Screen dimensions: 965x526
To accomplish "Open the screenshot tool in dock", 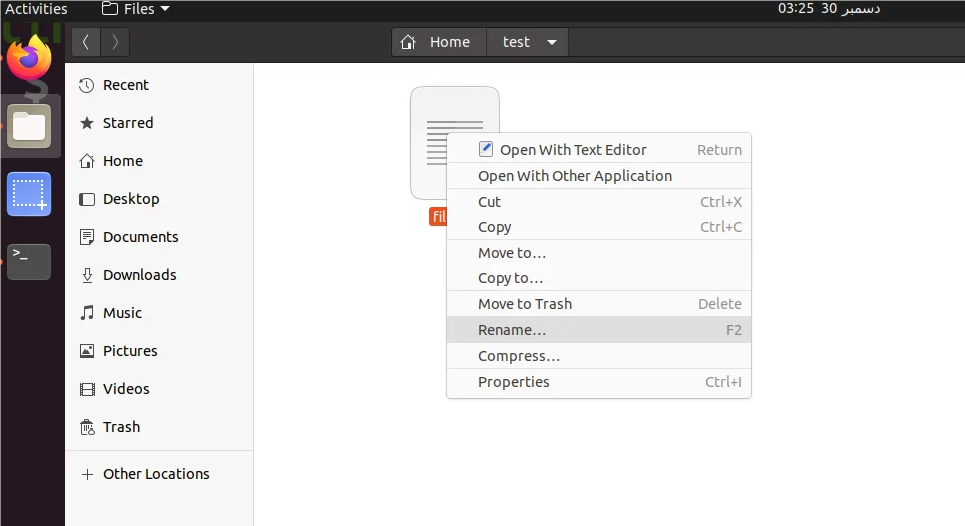I will click(x=29, y=194).
